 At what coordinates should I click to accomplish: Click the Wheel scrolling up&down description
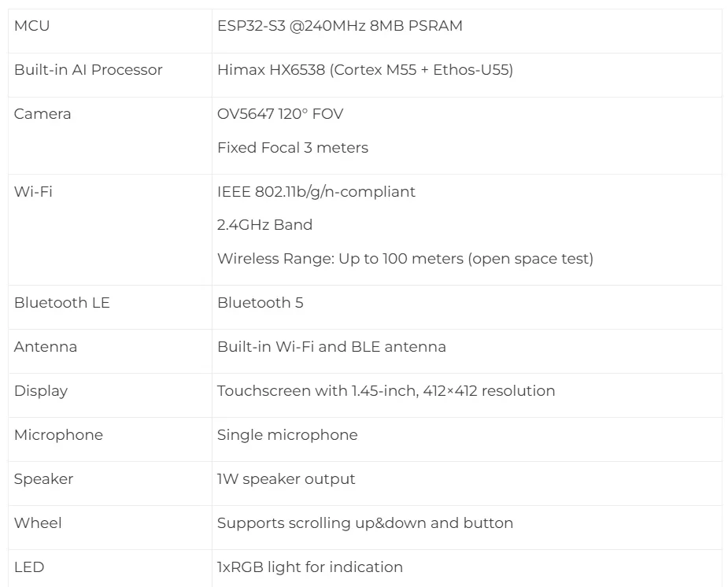364,523
